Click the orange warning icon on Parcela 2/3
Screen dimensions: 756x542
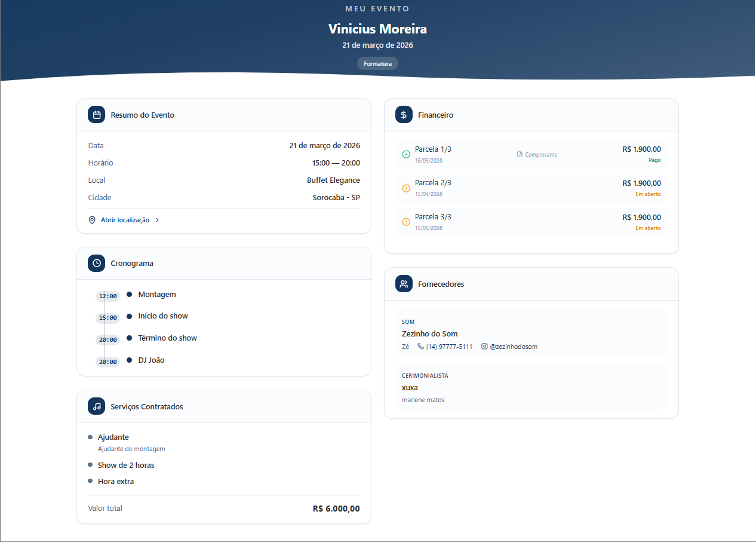tap(406, 188)
